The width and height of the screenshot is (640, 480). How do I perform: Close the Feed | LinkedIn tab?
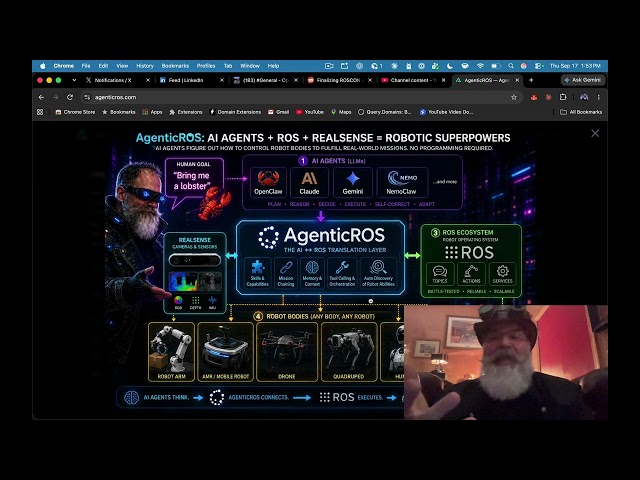[x=222, y=80]
